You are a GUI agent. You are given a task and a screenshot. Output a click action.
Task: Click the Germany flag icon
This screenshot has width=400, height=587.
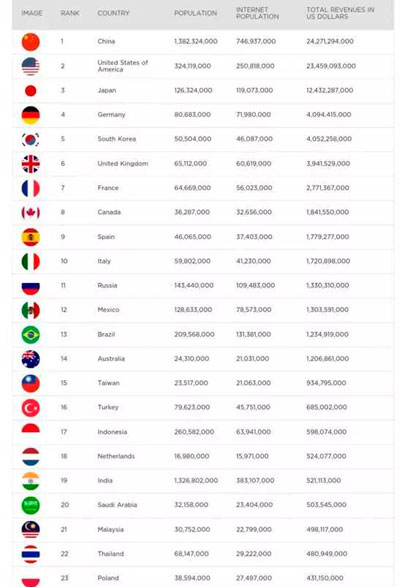[30, 115]
